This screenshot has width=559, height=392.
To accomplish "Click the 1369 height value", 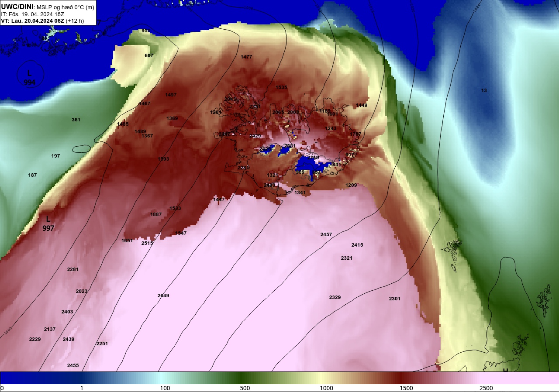I will 172,118.
